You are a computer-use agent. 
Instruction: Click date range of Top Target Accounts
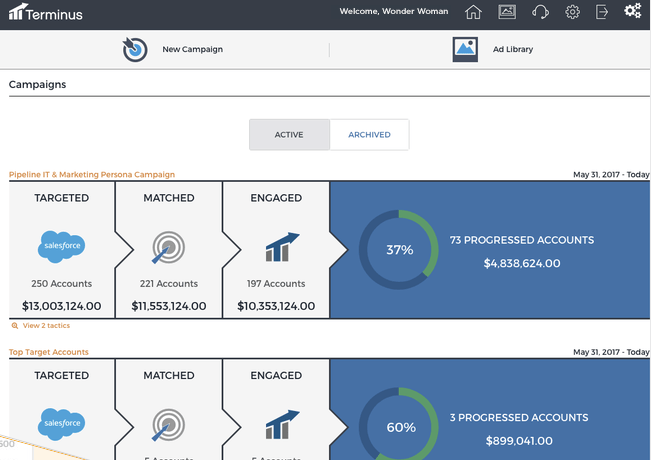[x=611, y=352]
